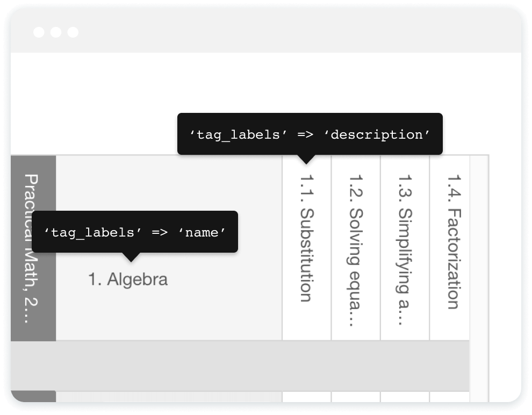Click the 'tag_labels' => 'description' tooltip
Screen dimensions: 532x415
(310, 134)
